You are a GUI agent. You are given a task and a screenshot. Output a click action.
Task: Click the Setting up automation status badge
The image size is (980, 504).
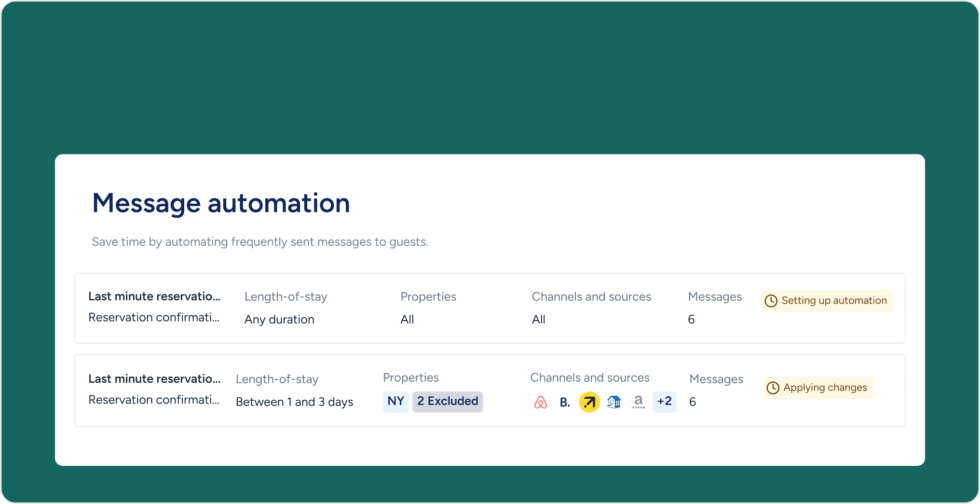tap(827, 300)
